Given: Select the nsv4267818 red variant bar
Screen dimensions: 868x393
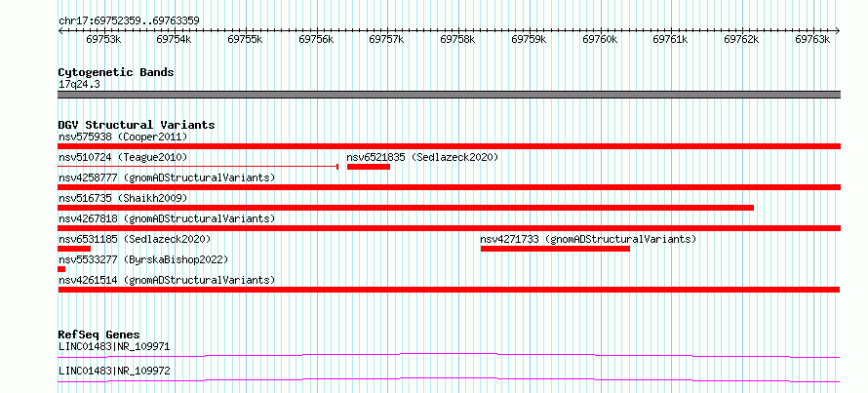Looking at the screenshot, I should (449, 228).
